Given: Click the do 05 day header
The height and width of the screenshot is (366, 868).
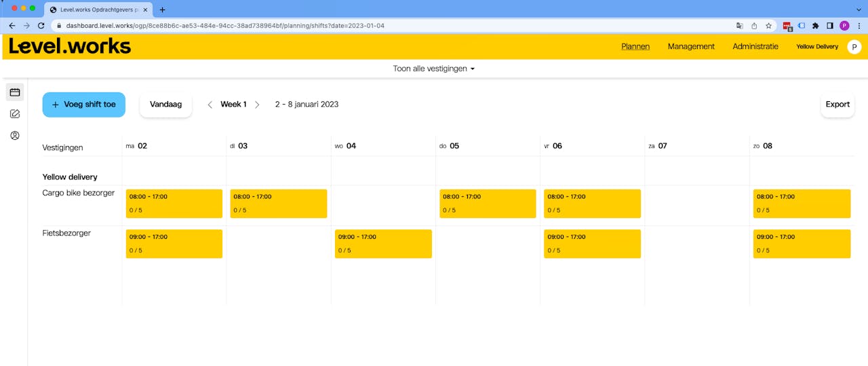Looking at the screenshot, I should pos(449,146).
